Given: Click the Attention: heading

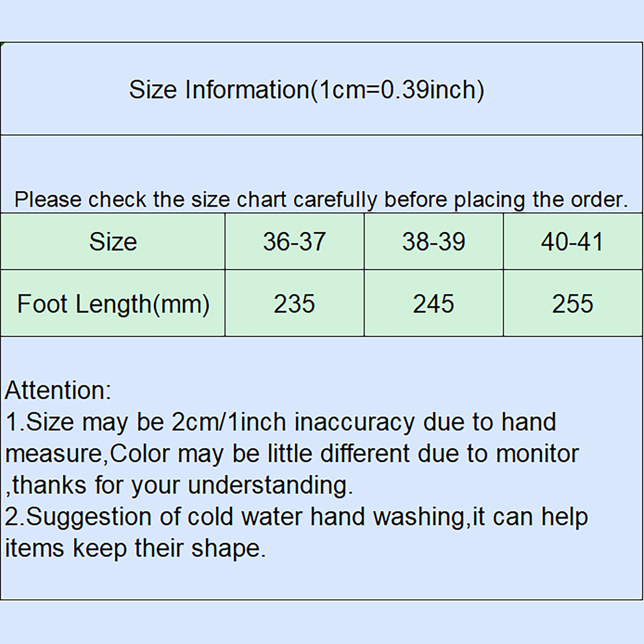Looking at the screenshot, I should pos(58,390).
